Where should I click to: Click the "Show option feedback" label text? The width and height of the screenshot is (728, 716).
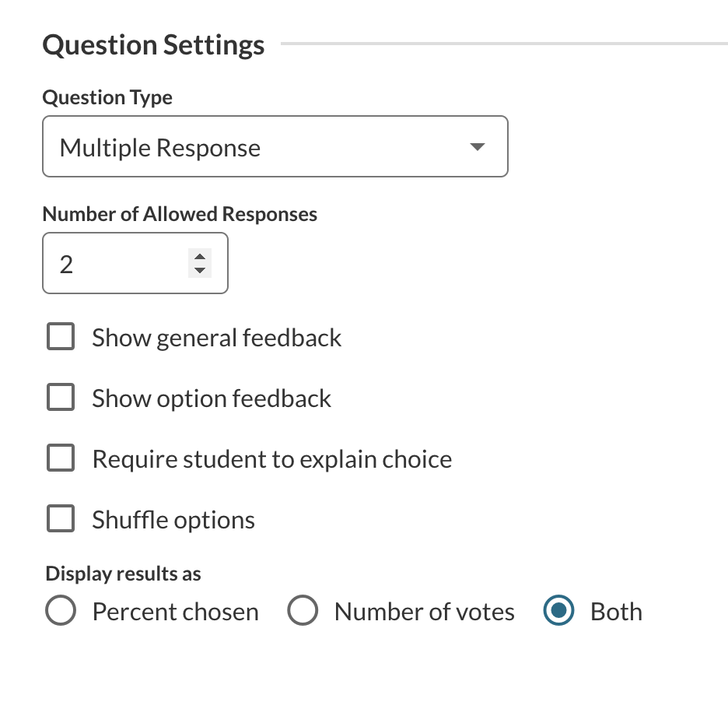(212, 398)
